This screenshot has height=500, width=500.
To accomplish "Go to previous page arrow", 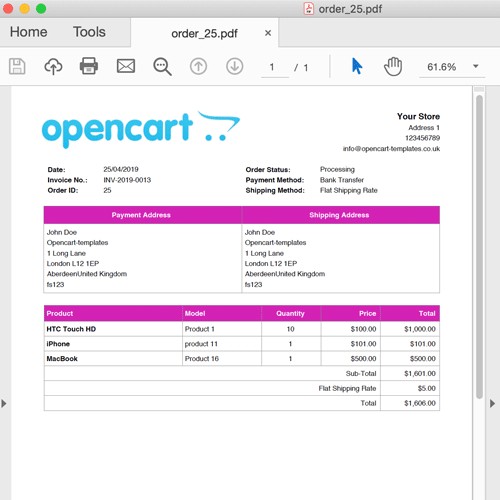I will [x=198, y=66].
